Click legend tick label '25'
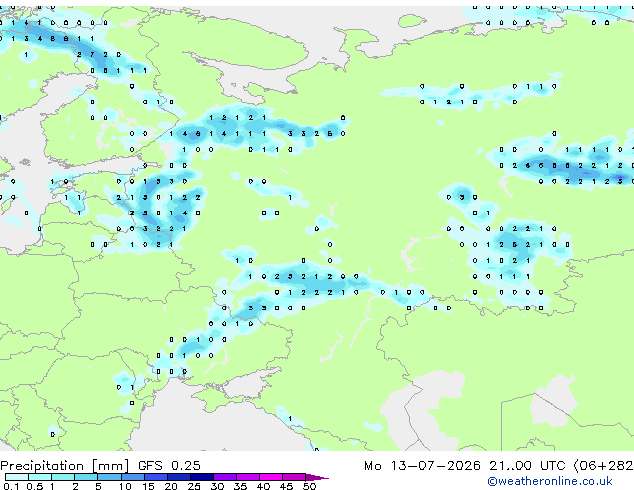Image resolution: width=634 pixels, height=490 pixels. [194, 486]
